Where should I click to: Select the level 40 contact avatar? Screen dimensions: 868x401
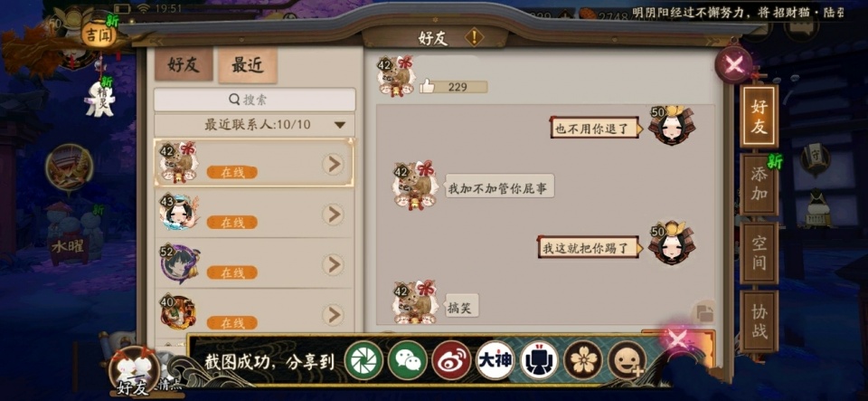pos(178,313)
